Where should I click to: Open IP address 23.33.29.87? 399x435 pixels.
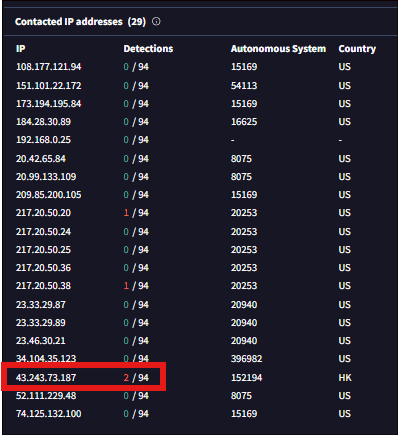[x=41, y=305]
